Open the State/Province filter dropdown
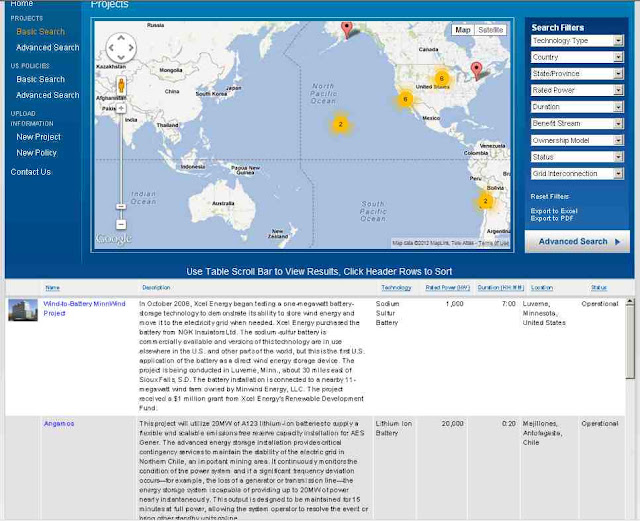This screenshot has height=521, width=640. click(577, 73)
